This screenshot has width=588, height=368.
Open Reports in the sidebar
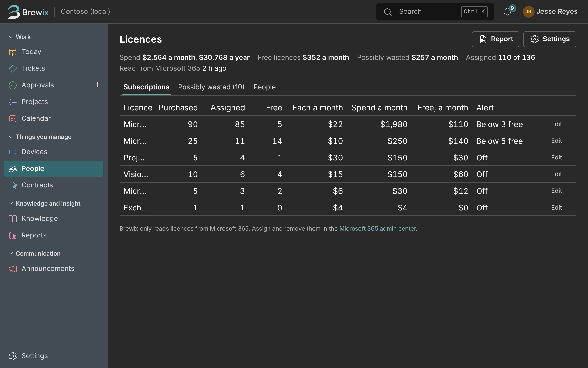tap(54, 235)
